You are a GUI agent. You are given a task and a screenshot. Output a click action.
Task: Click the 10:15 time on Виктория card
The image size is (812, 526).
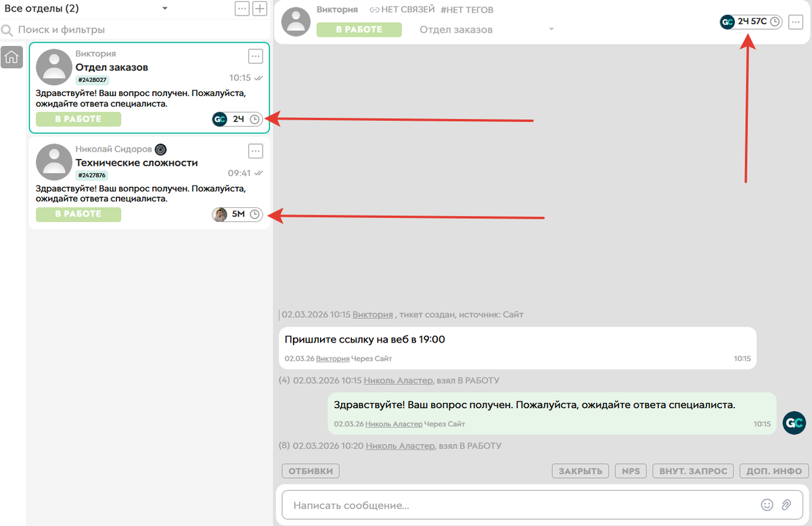click(x=240, y=78)
